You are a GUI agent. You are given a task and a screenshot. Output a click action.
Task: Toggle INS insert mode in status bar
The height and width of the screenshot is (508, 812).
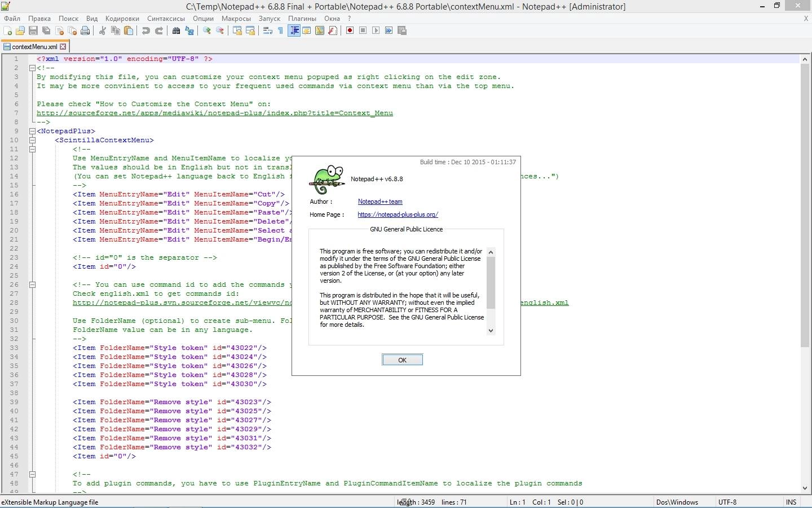pyautogui.click(x=791, y=502)
